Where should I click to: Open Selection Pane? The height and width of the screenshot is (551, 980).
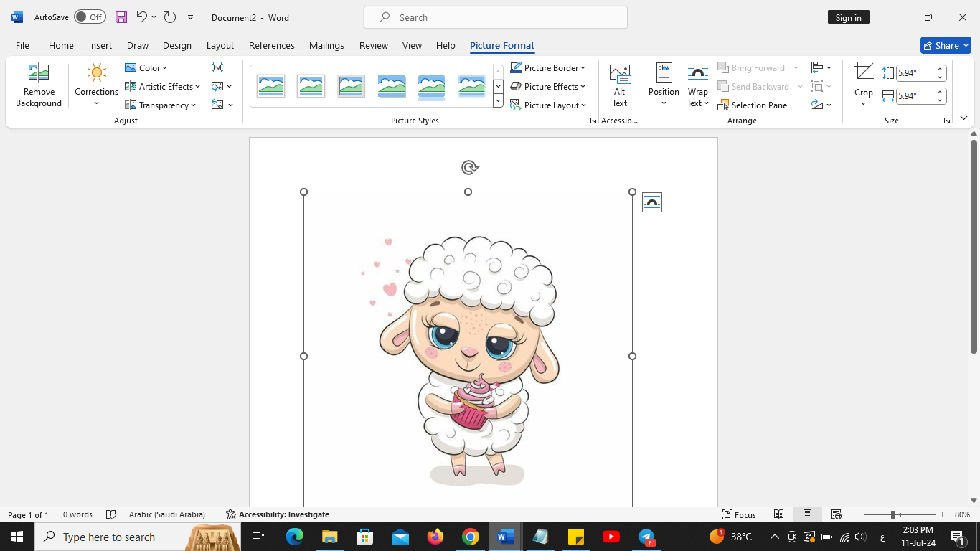753,105
